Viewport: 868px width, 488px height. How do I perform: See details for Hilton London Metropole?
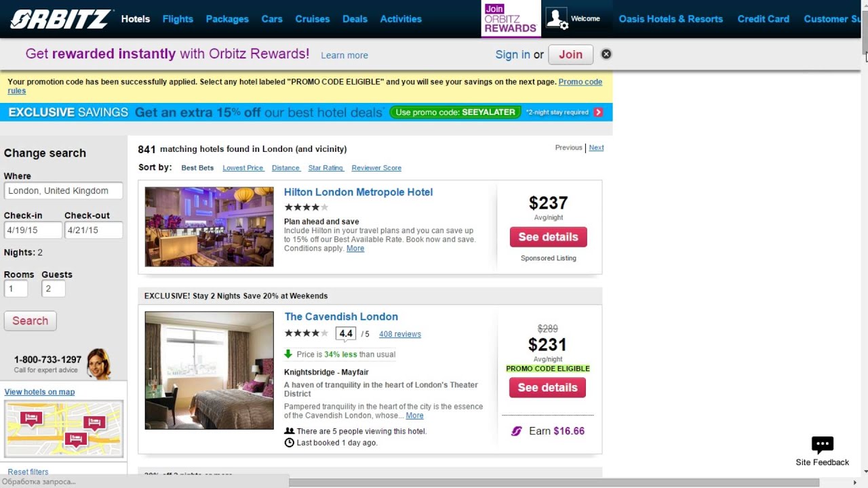pos(549,237)
